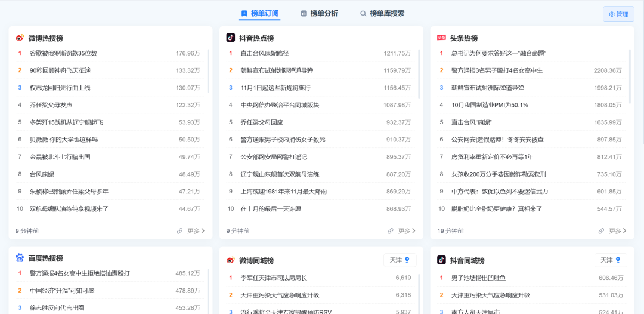The image size is (644, 314).
Task: Click the Toutiao logo icon beside 头条热榜
Action: coord(441,38)
